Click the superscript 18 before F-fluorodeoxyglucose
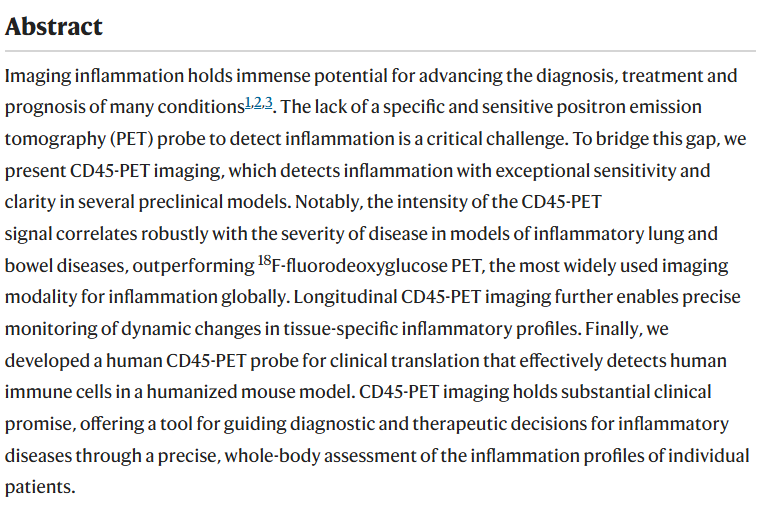763x505 pixels. 264,260
